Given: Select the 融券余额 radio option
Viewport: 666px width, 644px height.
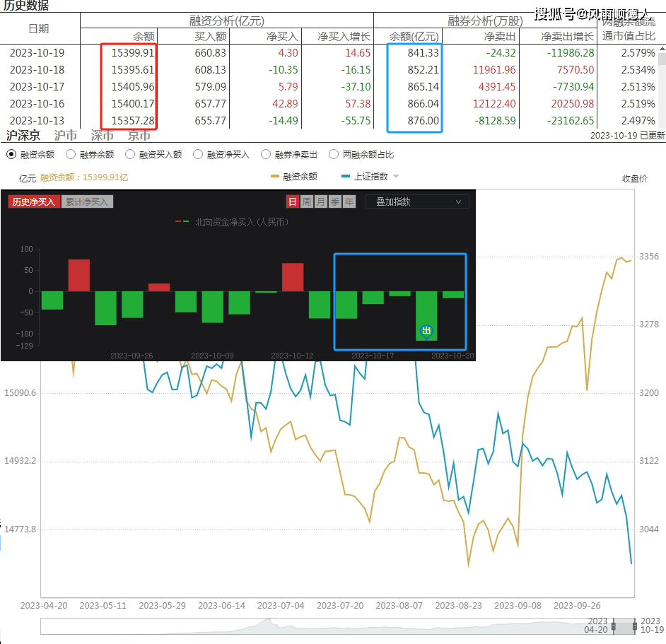Looking at the screenshot, I should click(x=71, y=154).
